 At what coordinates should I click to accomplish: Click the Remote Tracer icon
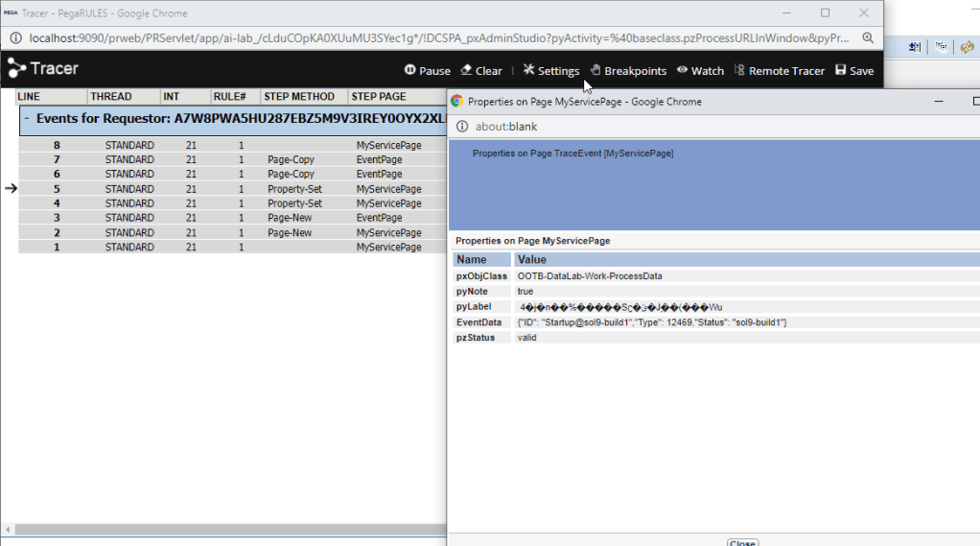pos(739,70)
